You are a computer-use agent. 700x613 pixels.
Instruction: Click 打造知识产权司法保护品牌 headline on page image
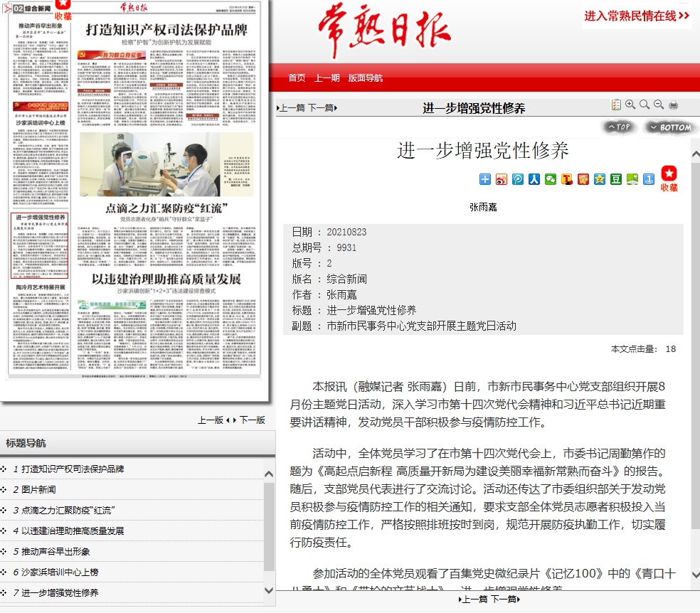click(166, 30)
